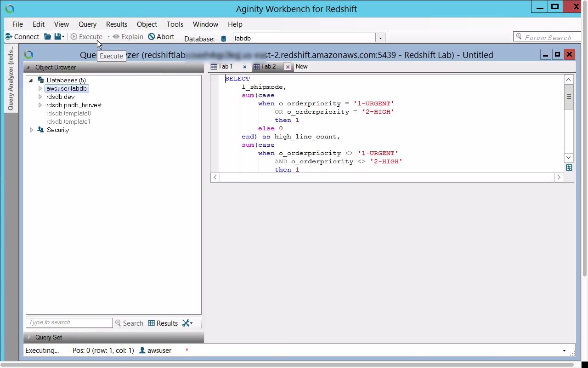Expand the awsuser.labdb tree node
This screenshot has height=368, width=588.
coord(40,88)
